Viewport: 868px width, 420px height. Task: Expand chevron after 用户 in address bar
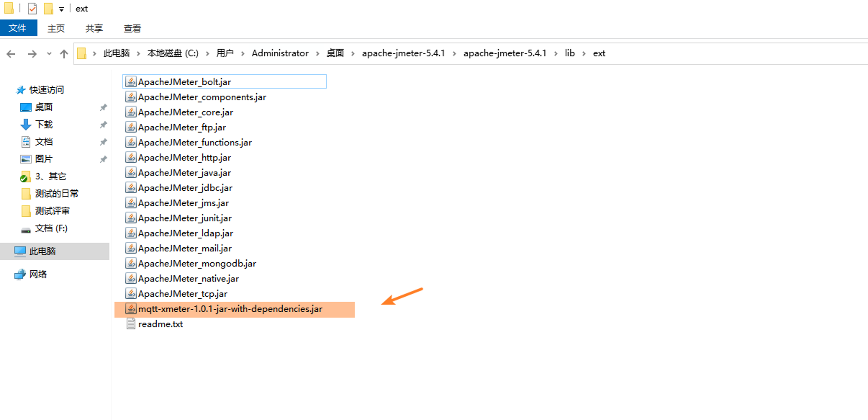(x=243, y=53)
